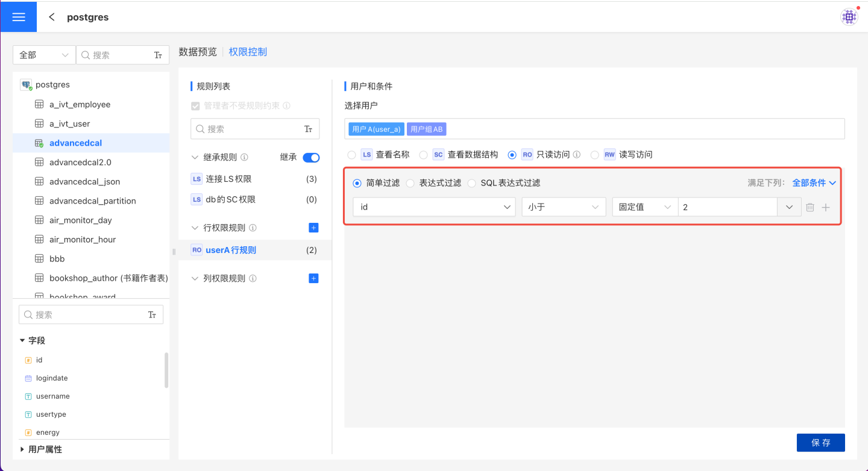Click the back arrow next to postgres
Image resolution: width=868 pixels, height=471 pixels.
coord(52,17)
